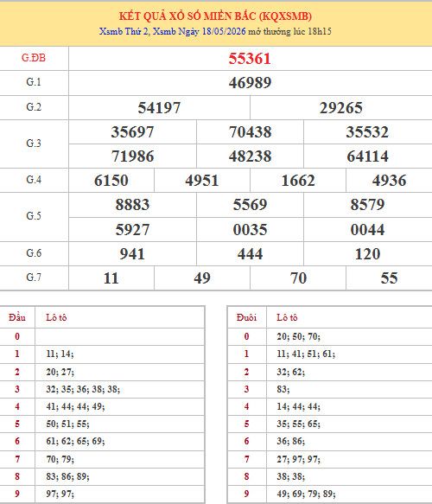Select the G.2 number 54197

[159, 108]
